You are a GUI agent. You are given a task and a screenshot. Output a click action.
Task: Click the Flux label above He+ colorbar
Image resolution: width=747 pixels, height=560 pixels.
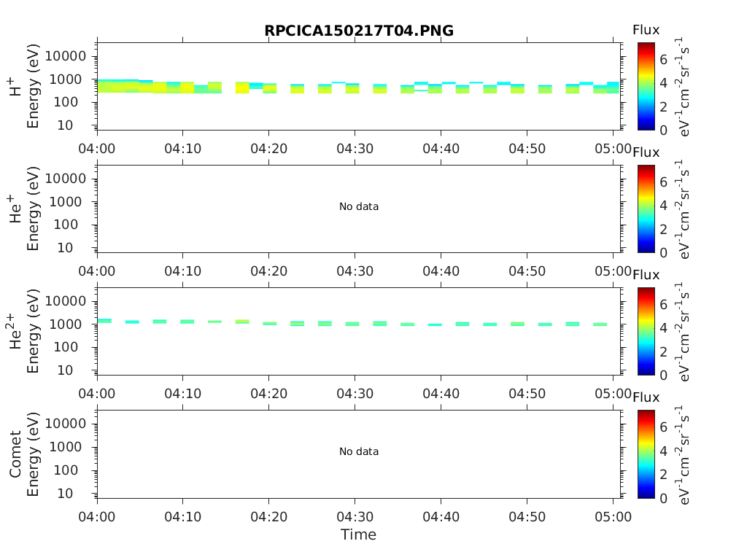click(x=646, y=152)
